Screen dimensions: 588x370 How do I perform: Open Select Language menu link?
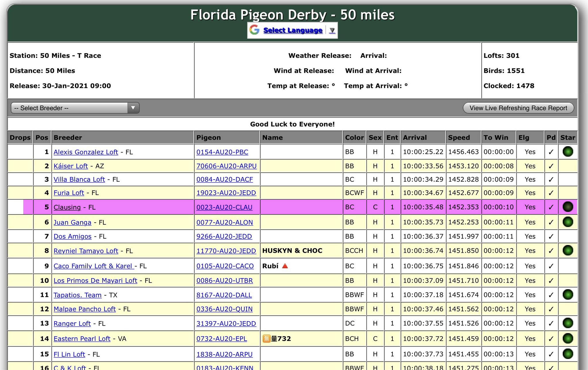293,30
